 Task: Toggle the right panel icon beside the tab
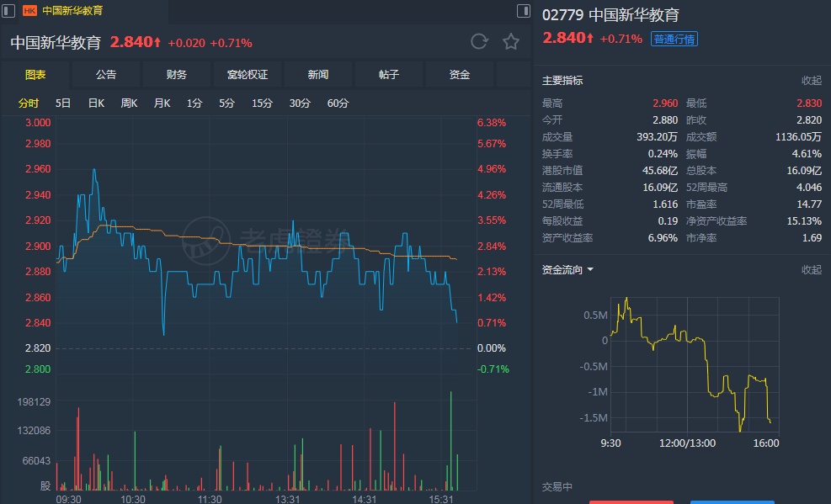pyautogui.click(x=523, y=11)
